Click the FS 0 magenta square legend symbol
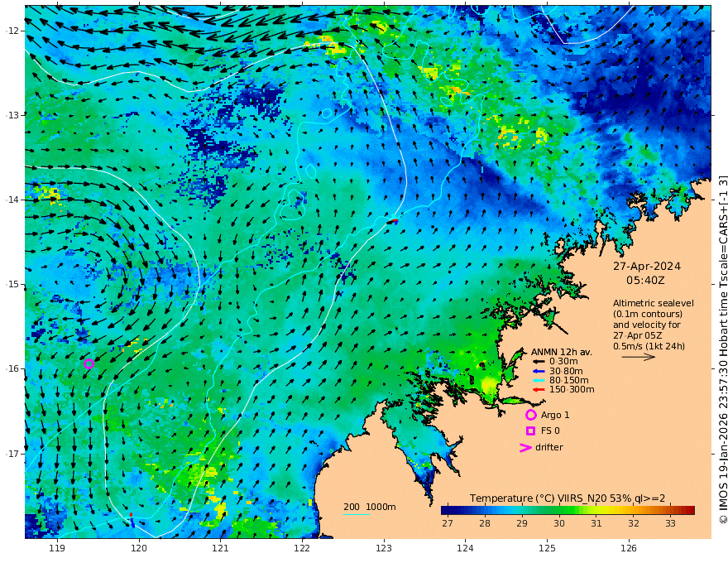 [x=530, y=431]
